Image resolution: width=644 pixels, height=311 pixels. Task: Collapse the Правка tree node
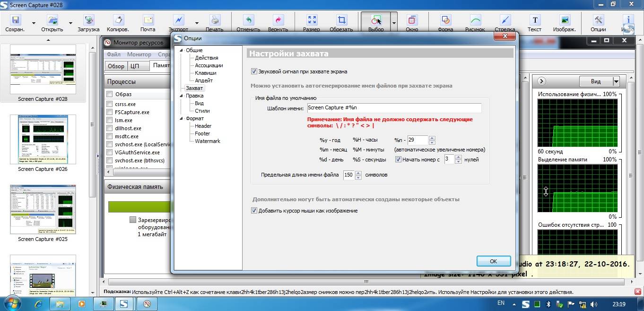[180, 96]
